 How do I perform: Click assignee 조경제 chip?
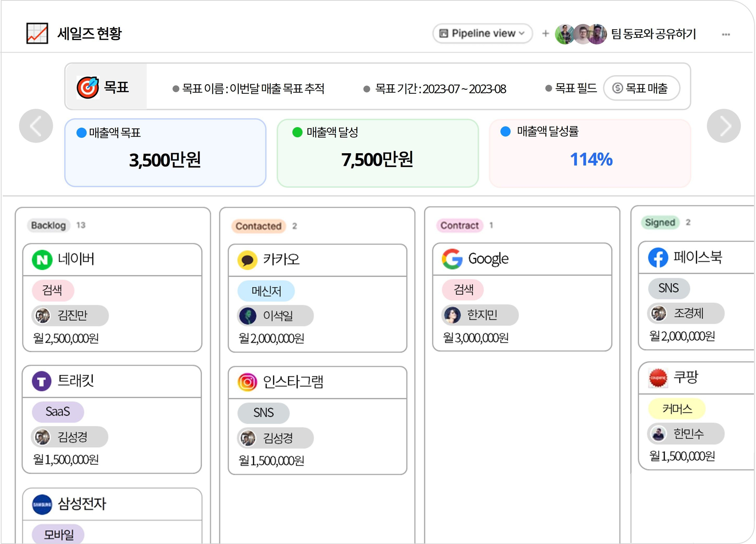(x=686, y=313)
